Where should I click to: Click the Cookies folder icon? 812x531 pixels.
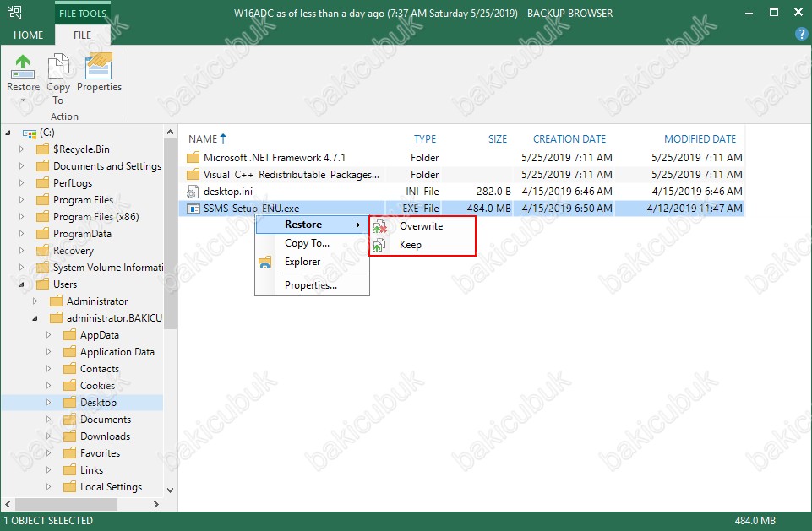tap(70, 386)
